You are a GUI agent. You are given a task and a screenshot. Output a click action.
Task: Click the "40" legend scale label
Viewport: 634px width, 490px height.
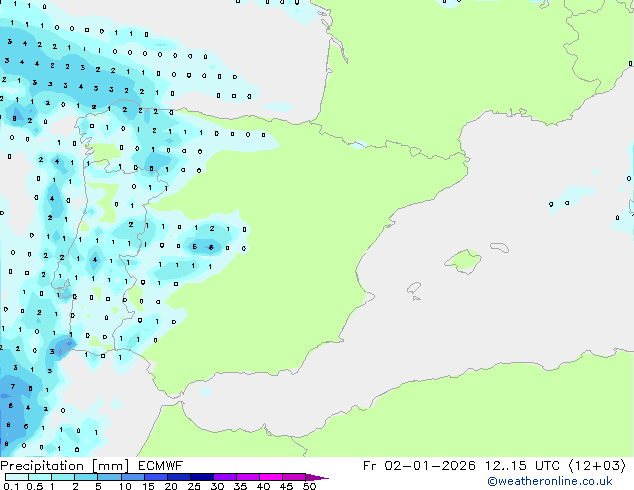tap(263, 486)
